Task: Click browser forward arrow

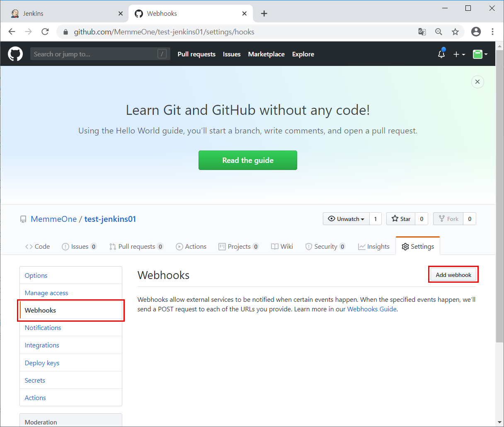Action: tap(29, 32)
